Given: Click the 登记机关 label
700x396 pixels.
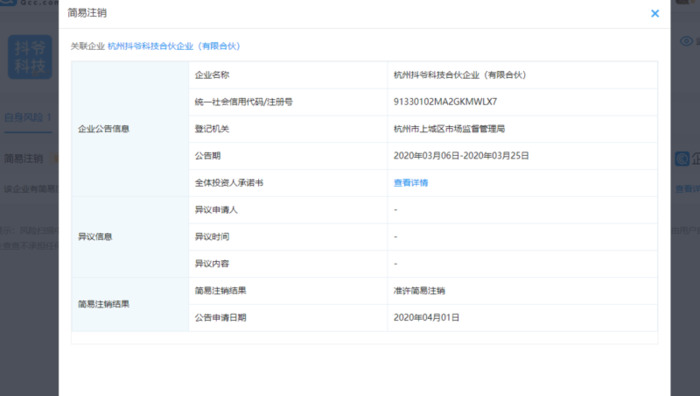Looking at the screenshot, I should coord(212,129).
